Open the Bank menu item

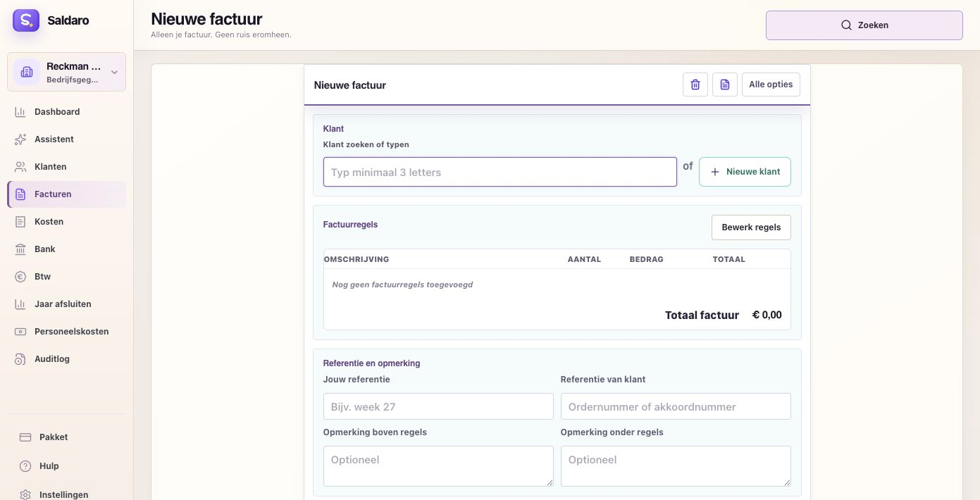[67, 249]
